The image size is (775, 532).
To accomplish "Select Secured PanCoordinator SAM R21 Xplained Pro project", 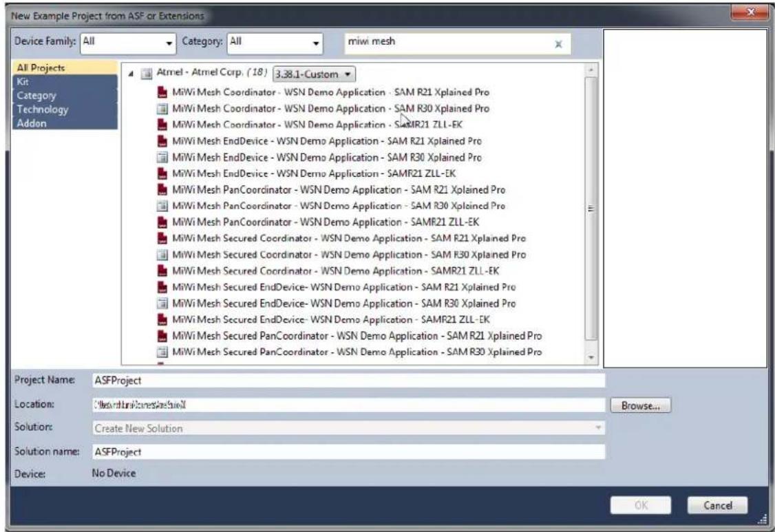I will 357,336.
